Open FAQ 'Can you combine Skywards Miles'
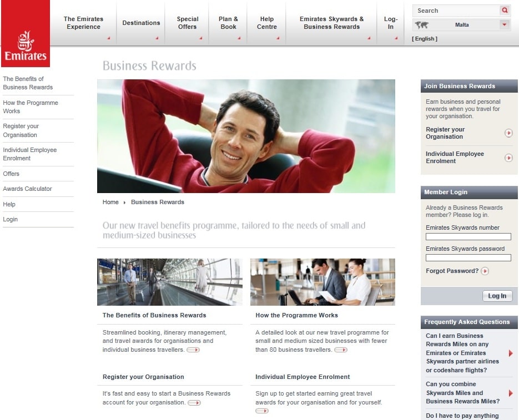The height and width of the screenshot is (420, 519). click(463, 392)
